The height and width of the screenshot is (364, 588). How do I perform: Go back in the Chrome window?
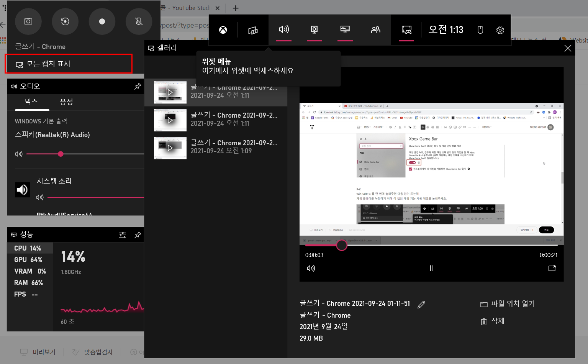(x=3, y=25)
